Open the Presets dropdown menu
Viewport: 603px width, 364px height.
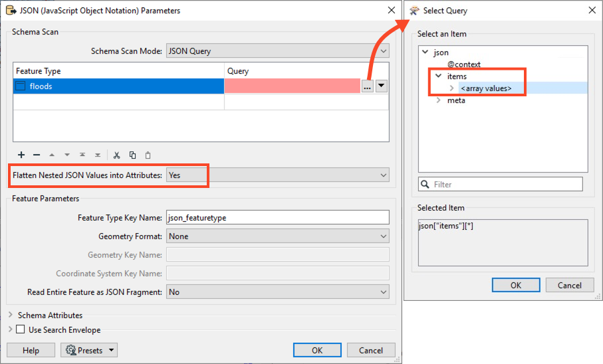pos(89,350)
